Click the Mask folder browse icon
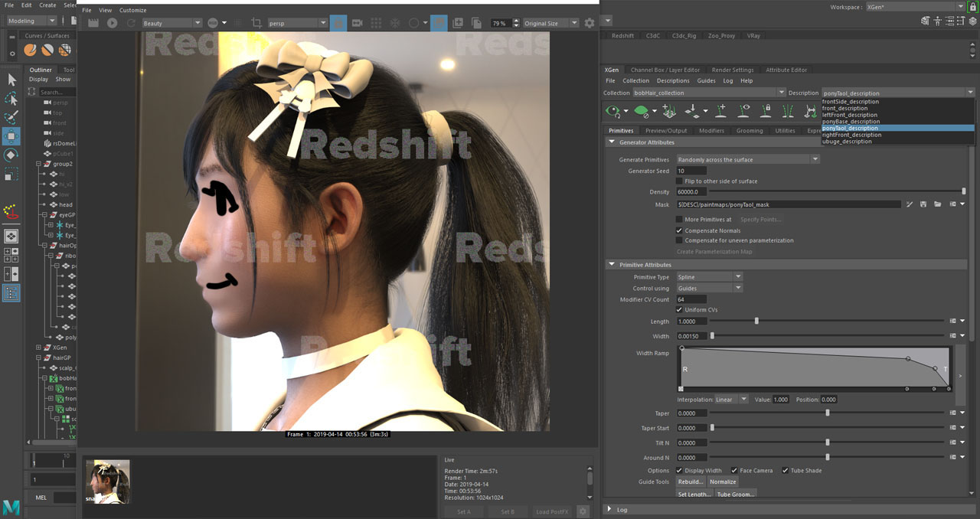The height and width of the screenshot is (519, 980). pos(937,204)
